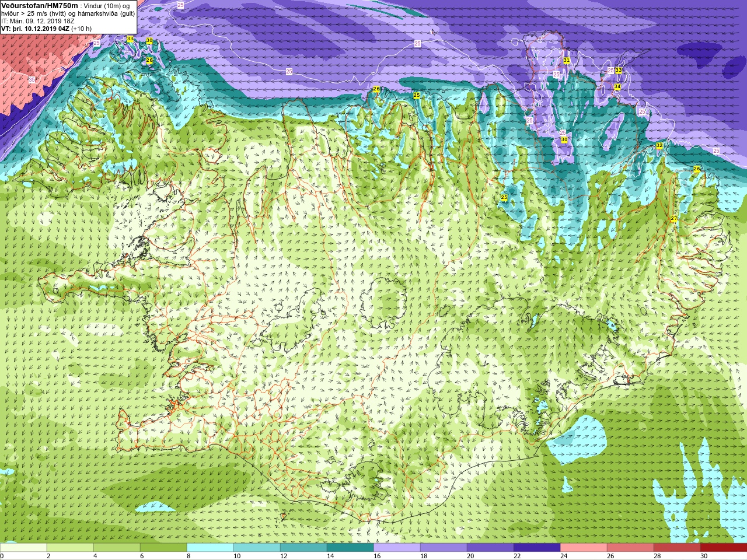Screen dimensions: 747x560
Task: Click the 'IT: Mán. 09. 12. 2019 18Z' line
Action: click(38, 20)
